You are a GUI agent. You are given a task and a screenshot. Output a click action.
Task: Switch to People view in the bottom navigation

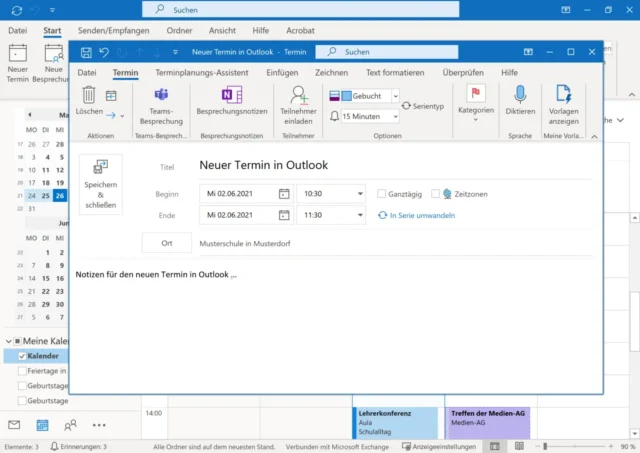click(x=70, y=425)
